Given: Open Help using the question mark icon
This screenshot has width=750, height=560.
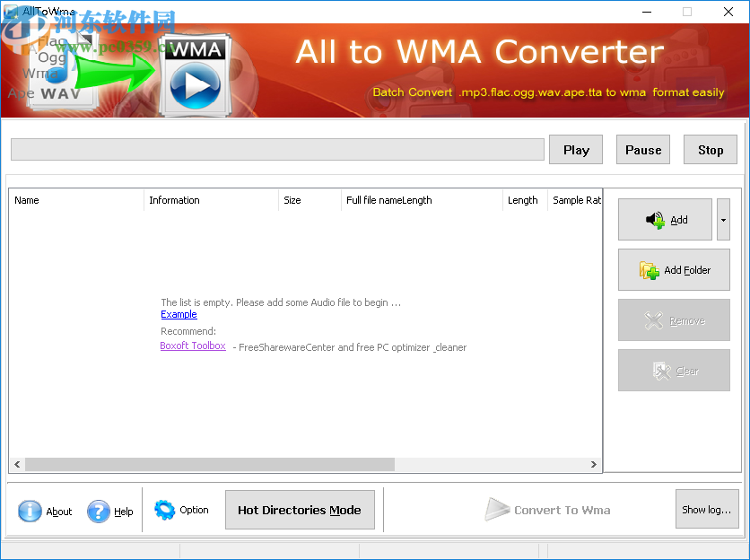Looking at the screenshot, I should (99, 509).
